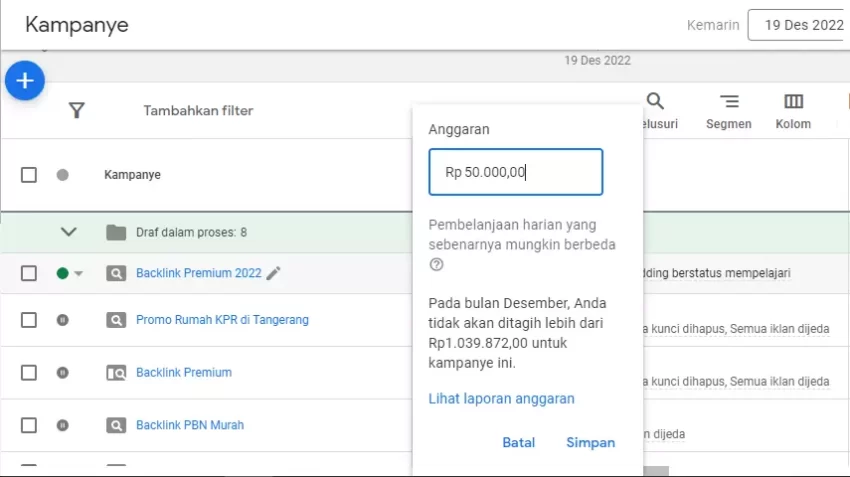Open the Segmen segment icon
This screenshot has height=477, width=850.
[729, 101]
